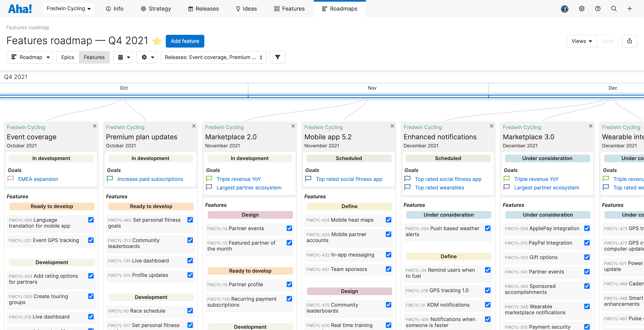644x330 pixels.
Task: Open the settings gear in the top bar
Action: [582, 9]
